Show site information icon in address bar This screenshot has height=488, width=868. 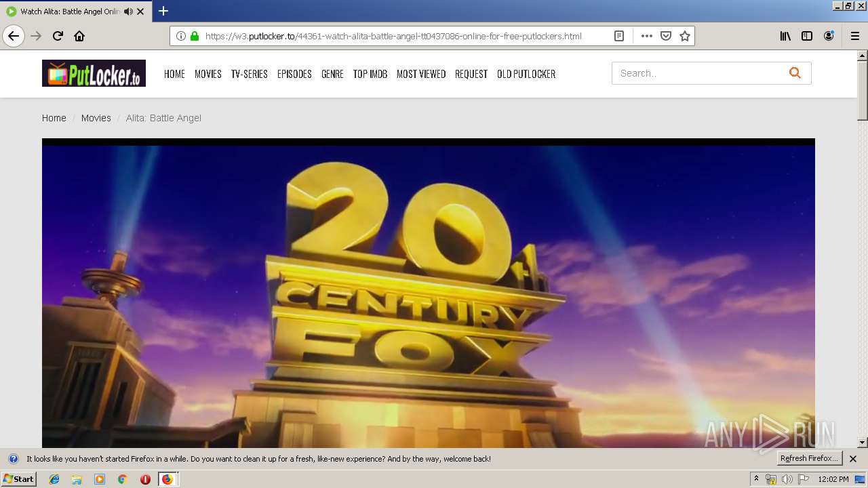181,36
